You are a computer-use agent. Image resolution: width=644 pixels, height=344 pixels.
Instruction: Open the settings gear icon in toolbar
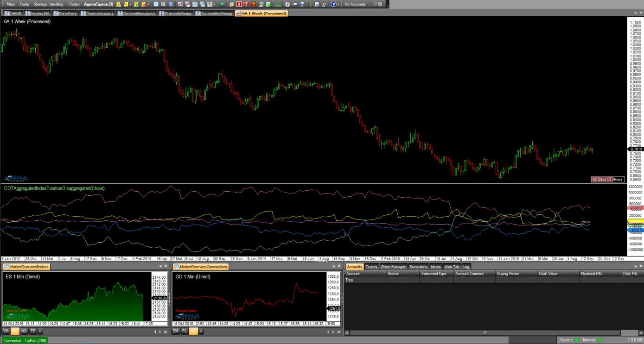[287, 4]
